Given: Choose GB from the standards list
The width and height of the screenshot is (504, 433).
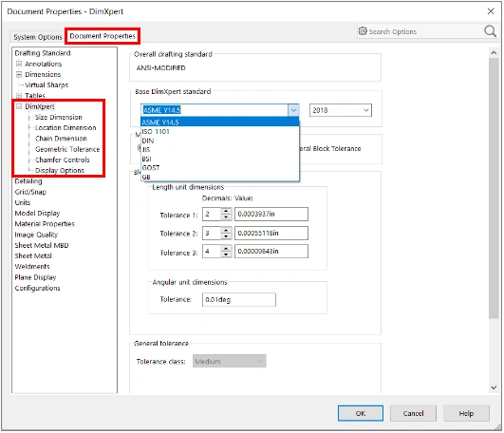Looking at the screenshot, I should pyautogui.click(x=220, y=177).
